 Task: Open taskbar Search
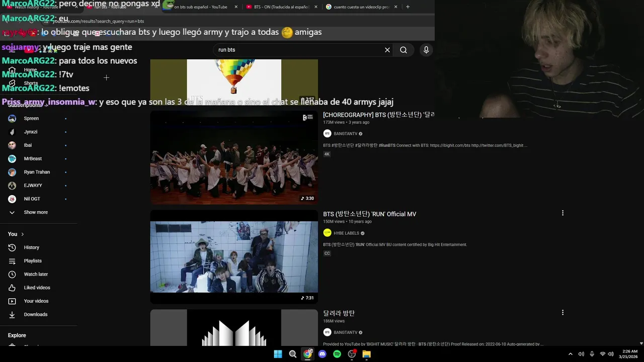pyautogui.click(x=293, y=354)
